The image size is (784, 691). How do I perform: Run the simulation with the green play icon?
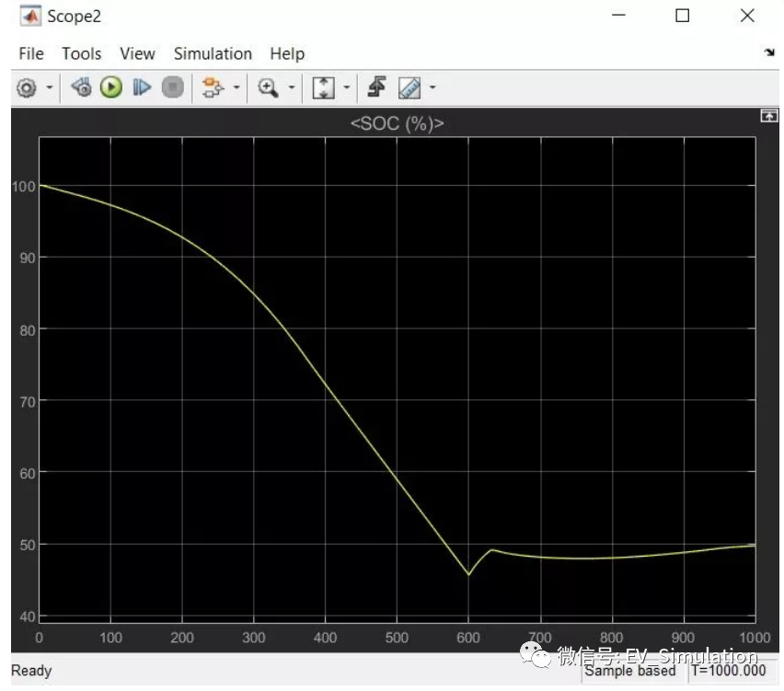(x=110, y=87)
